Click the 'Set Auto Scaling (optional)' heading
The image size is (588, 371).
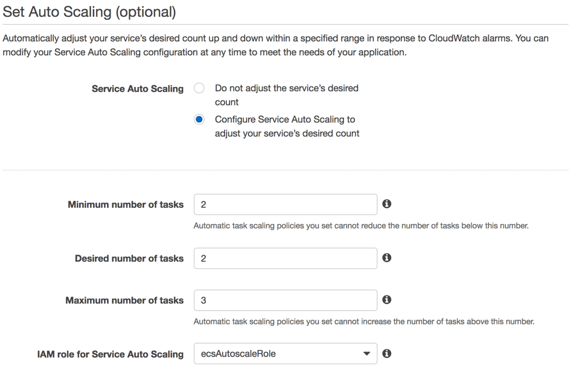(89, 11)
